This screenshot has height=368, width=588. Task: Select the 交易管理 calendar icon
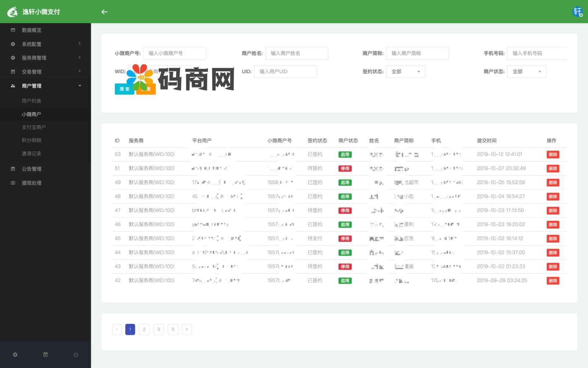13,71
